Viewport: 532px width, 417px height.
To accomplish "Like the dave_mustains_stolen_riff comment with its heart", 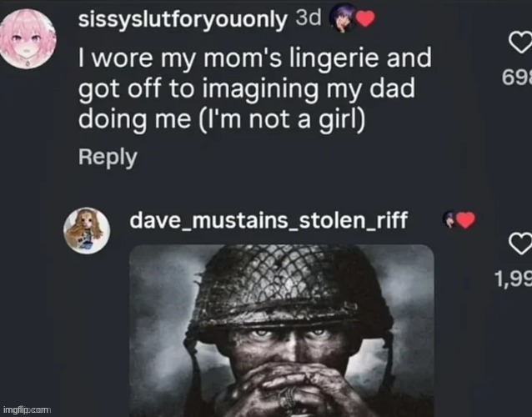I will pyautogui.click(x=520, y=244).
